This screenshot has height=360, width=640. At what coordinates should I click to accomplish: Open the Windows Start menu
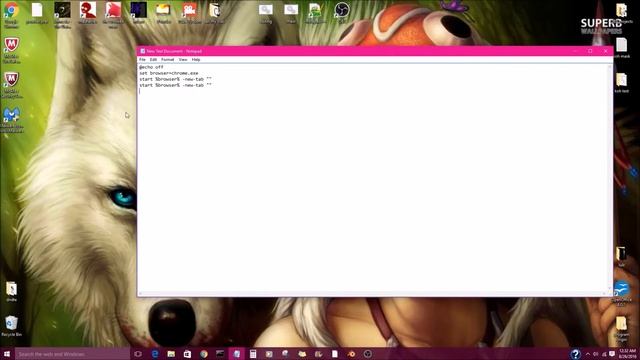(7, 353)
